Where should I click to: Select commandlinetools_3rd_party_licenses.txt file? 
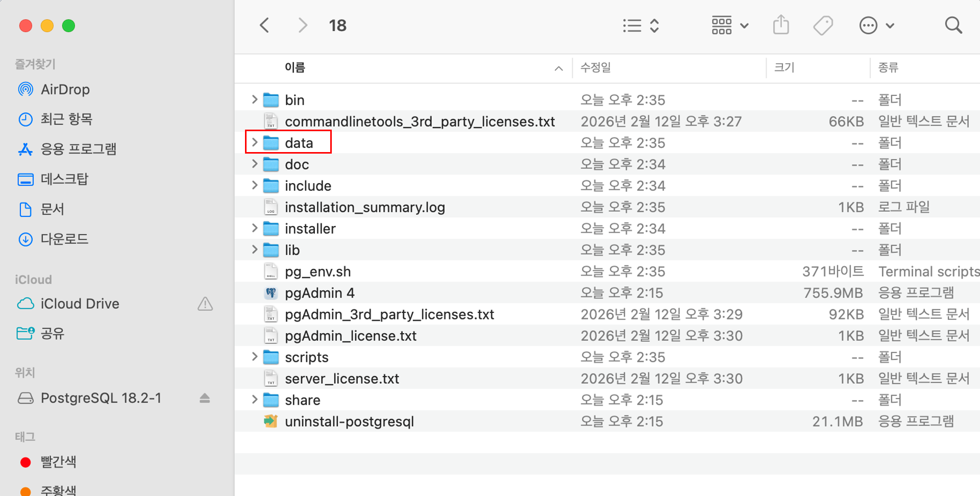click(x=420, y=121)
